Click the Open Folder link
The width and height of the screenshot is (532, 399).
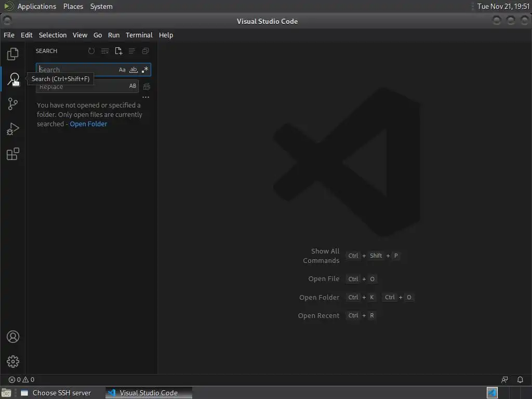coord(88,124)
